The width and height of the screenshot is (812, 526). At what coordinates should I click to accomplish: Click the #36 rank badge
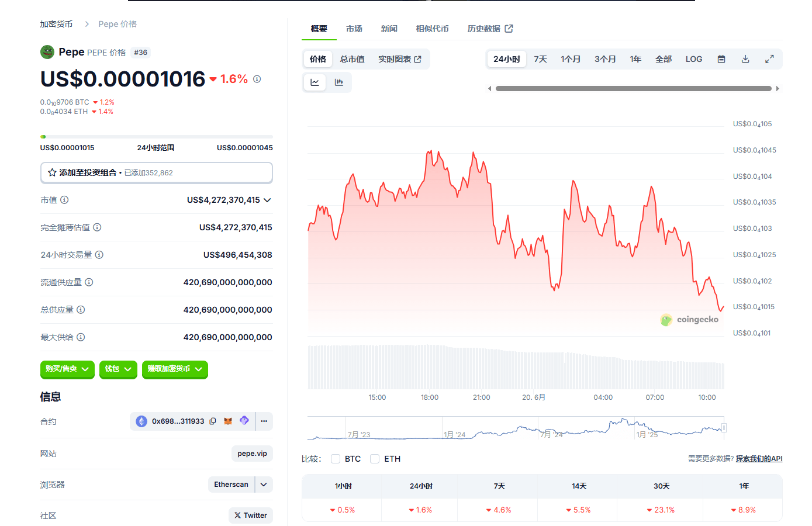coord(140,53)
